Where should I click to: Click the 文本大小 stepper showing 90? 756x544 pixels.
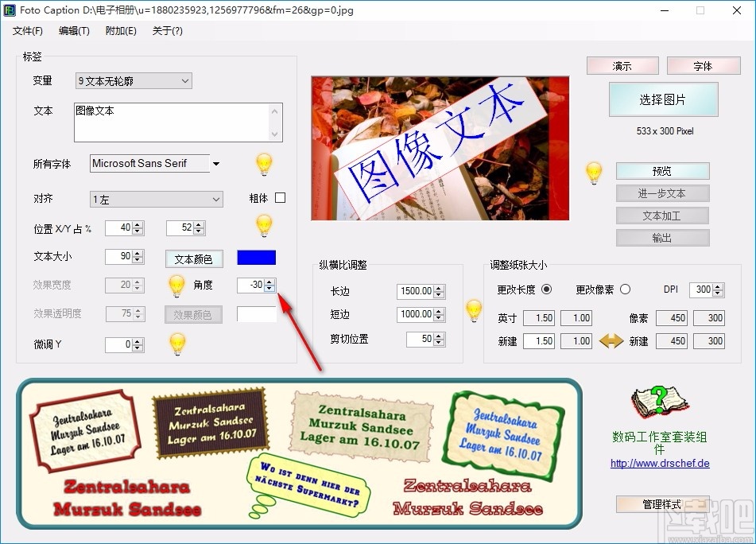point(124,256)
